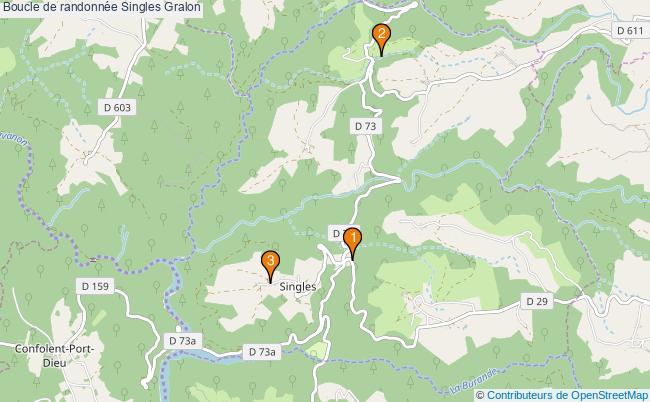Select orange map marker number 3

[x=270, y=266]
